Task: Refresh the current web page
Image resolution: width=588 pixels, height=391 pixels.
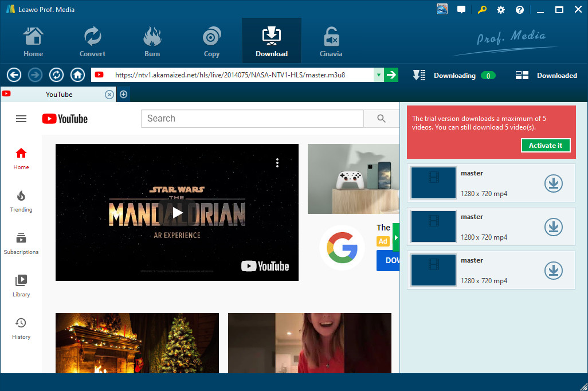Action: 56,75
